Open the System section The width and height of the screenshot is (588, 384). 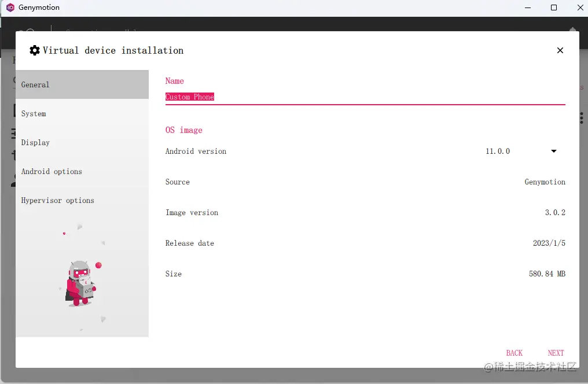82,113
